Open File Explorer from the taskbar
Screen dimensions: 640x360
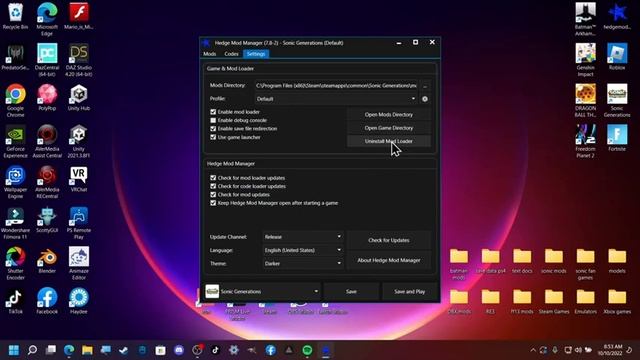pos(87,350)
